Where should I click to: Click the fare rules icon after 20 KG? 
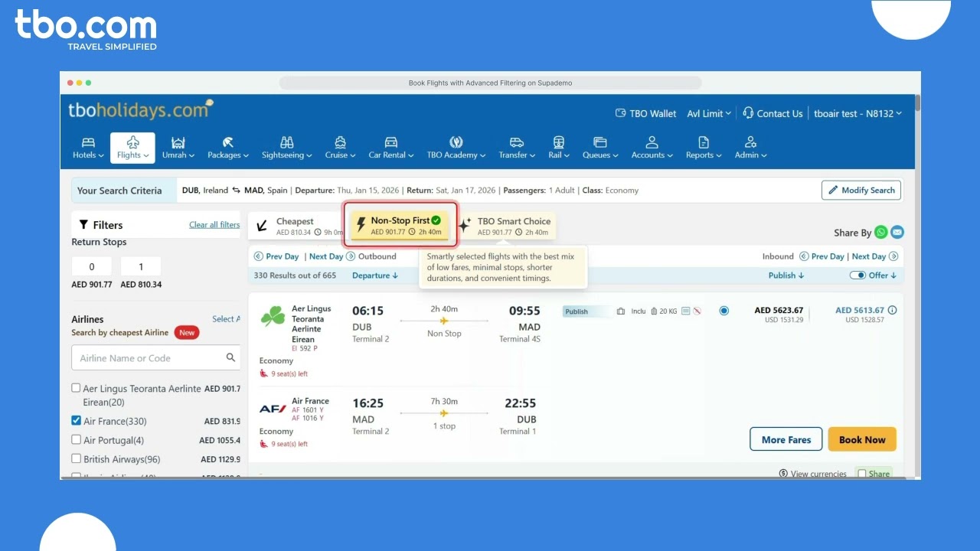pos(686,311)
